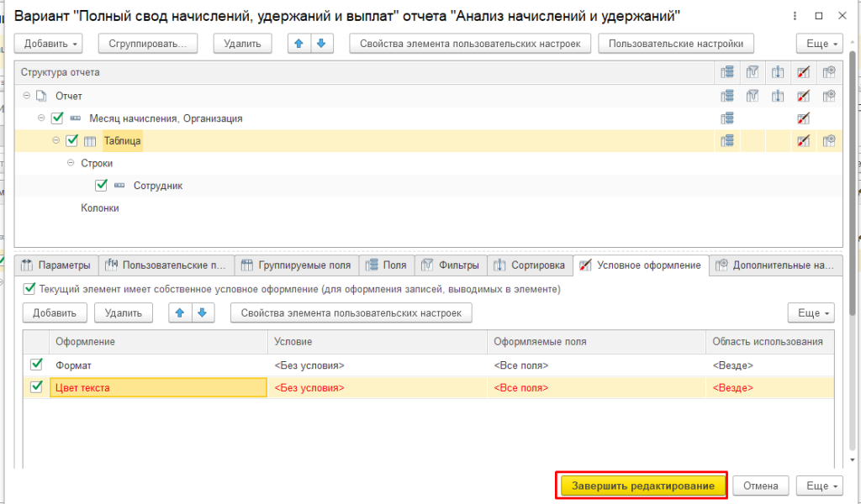Switch to the Фильтры tab
The image size is (861, 504).
point(450,265)
